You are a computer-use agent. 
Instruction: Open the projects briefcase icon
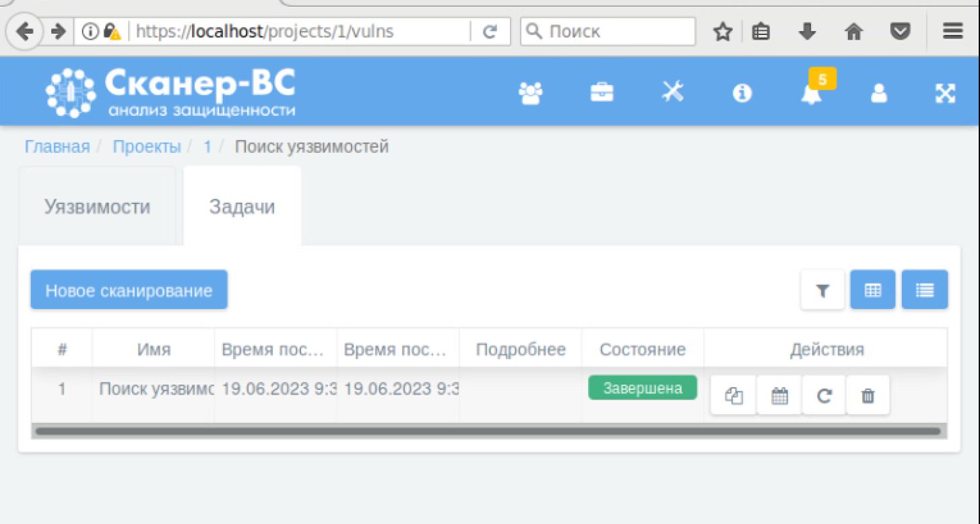pos(601,92)
